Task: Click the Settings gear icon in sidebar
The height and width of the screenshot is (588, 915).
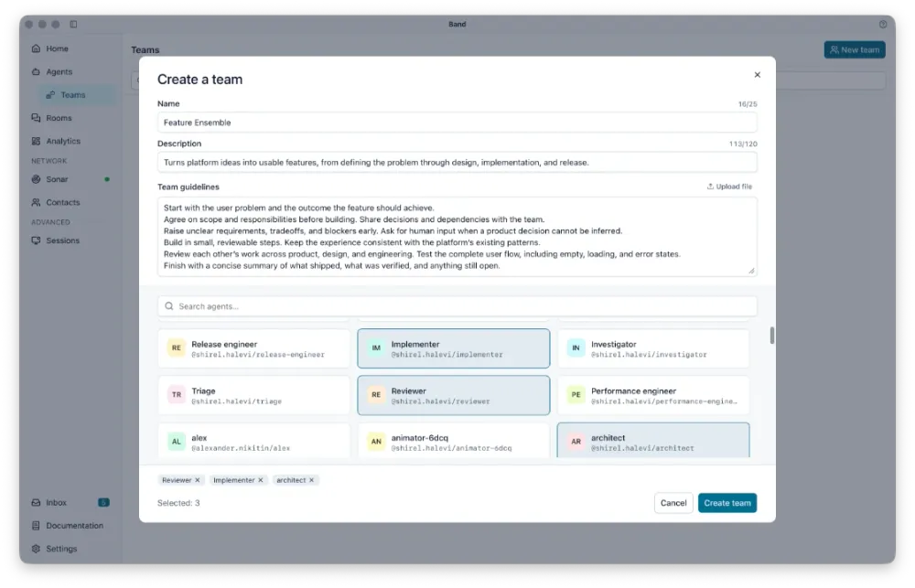Action: 37,549
